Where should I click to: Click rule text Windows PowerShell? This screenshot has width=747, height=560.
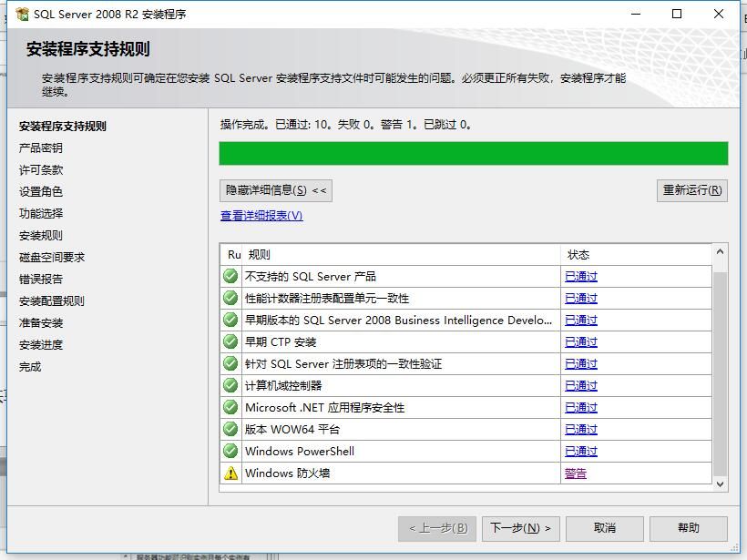click(300, 451)
